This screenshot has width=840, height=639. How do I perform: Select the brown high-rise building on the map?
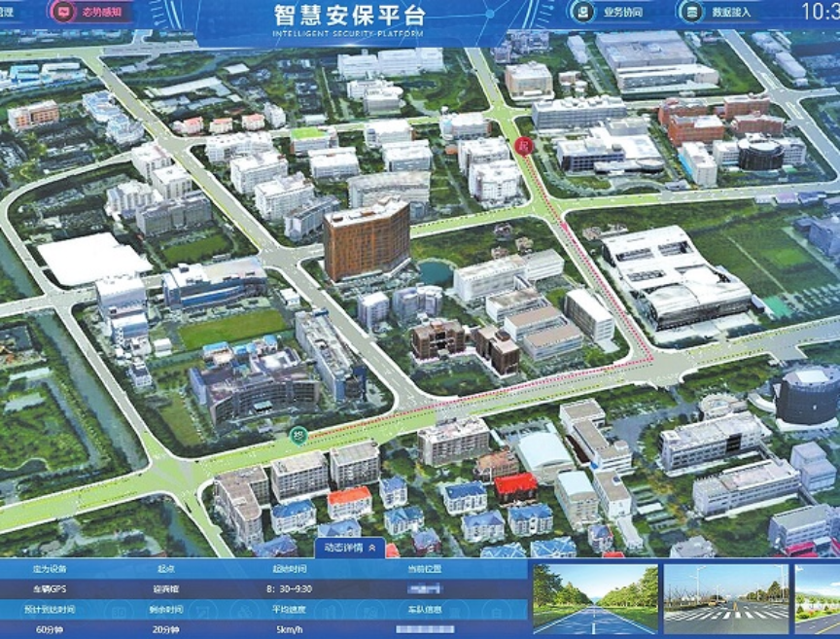pos(366,239)
